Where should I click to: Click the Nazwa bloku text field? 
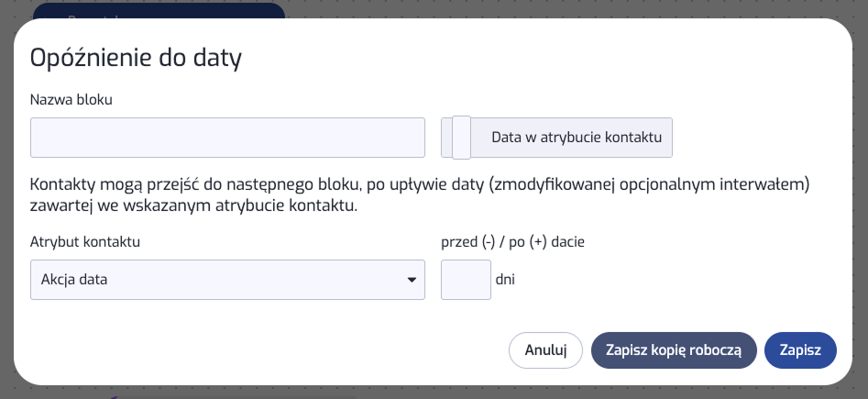coord(227,138)
